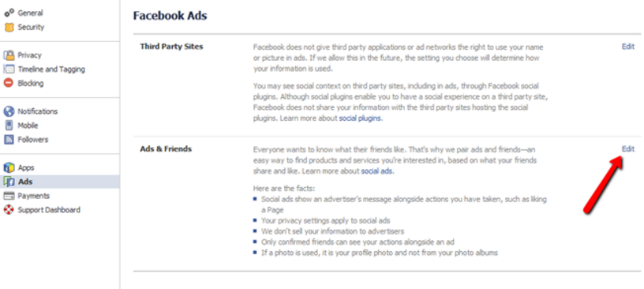Follow the social ads link
644x289 pixels.
click(376, 171)
